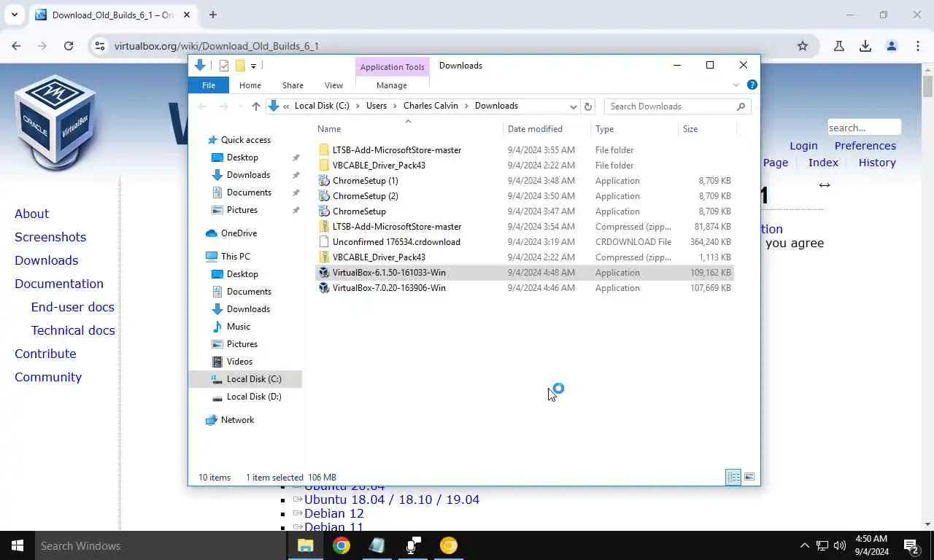Select VirtualBox-7.0.20-163906-Win file
The image size is (934, 560).
click(525, 288)
